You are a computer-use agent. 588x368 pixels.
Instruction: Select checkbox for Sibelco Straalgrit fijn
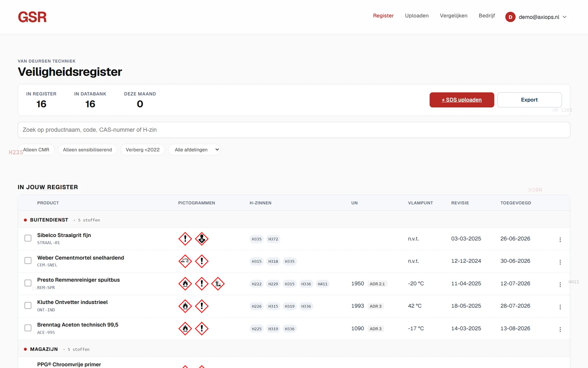click(x=28, y=238)
